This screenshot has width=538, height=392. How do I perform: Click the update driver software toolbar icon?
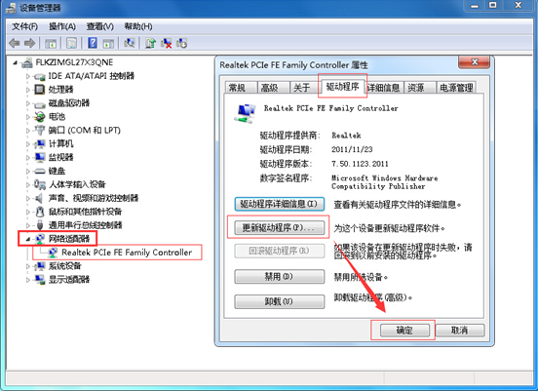coord(150,43)
